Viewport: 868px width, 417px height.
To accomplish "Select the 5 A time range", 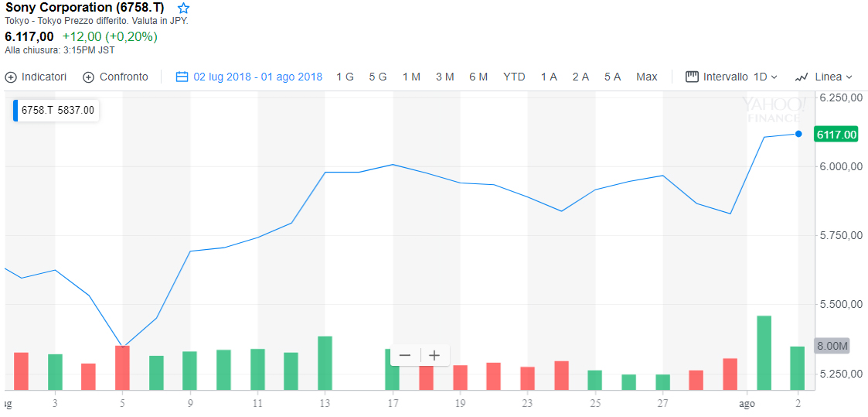I will click(612, 77).
